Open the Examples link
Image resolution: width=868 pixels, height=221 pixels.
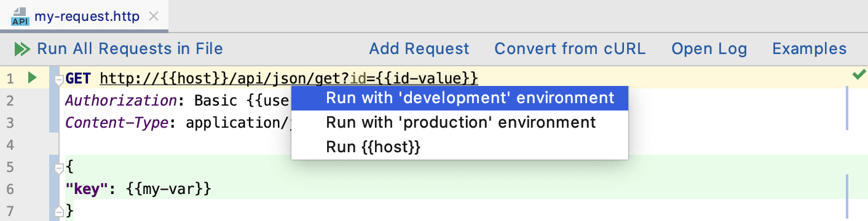[810, 49]
